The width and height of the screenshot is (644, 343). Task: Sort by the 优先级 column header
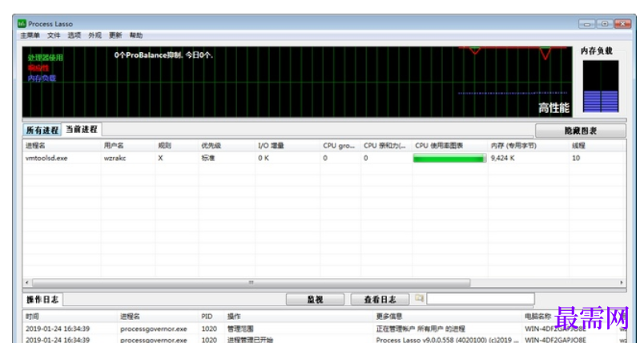coord(227,145)
